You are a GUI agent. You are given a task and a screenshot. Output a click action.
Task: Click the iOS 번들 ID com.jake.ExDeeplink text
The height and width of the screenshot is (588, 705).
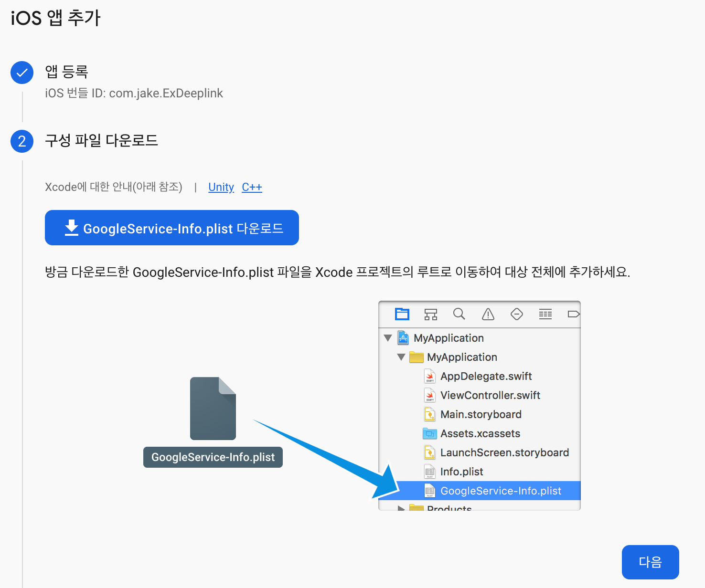coord(134,93)
